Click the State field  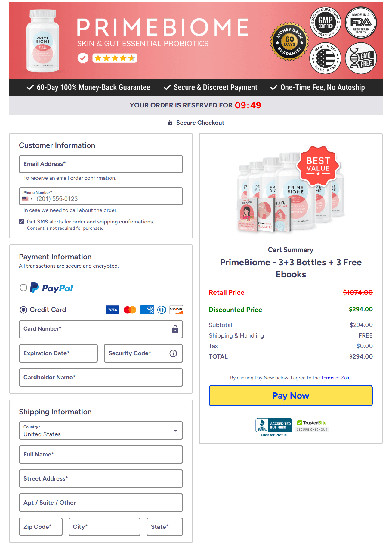(165, 527)
